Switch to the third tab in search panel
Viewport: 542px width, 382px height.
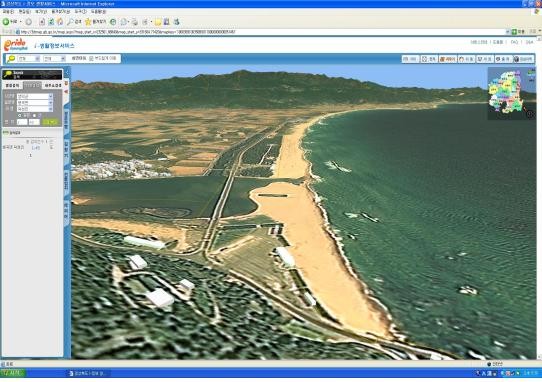point(53,85)
